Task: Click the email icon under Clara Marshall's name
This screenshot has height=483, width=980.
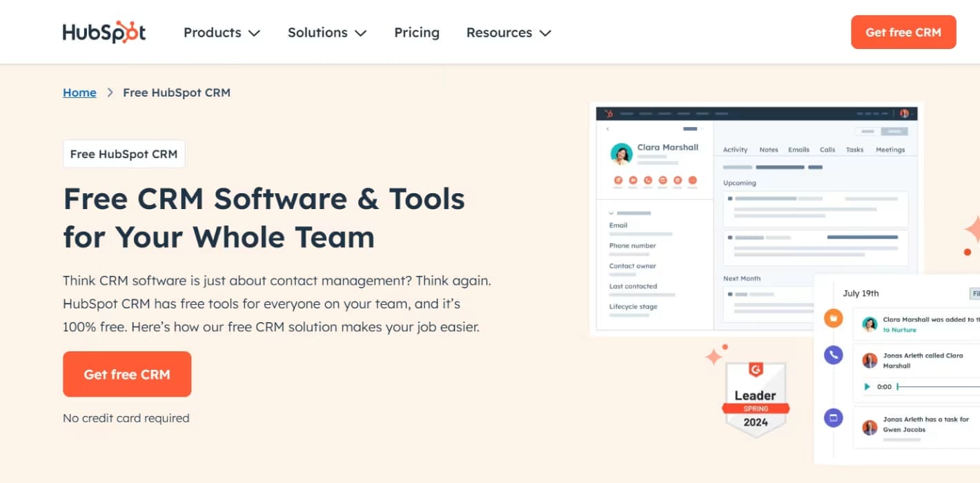Action: 634,181
